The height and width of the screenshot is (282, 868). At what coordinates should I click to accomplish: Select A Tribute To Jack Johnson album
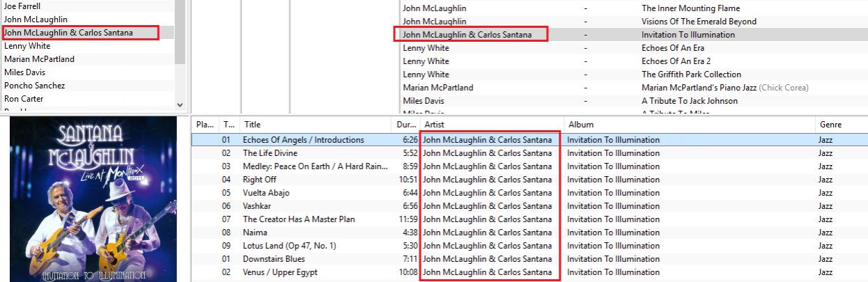point(690,101)
